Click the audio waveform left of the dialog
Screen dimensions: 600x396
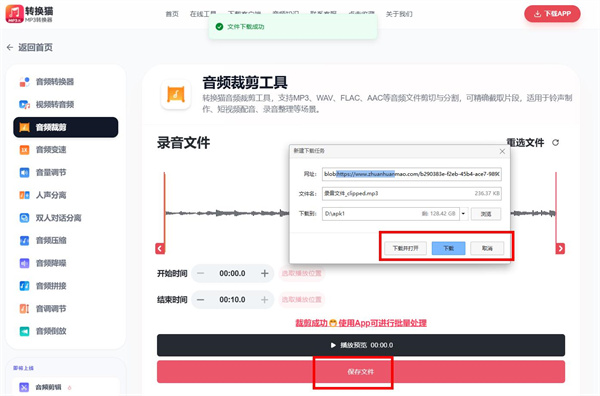[x=227, y=213]
